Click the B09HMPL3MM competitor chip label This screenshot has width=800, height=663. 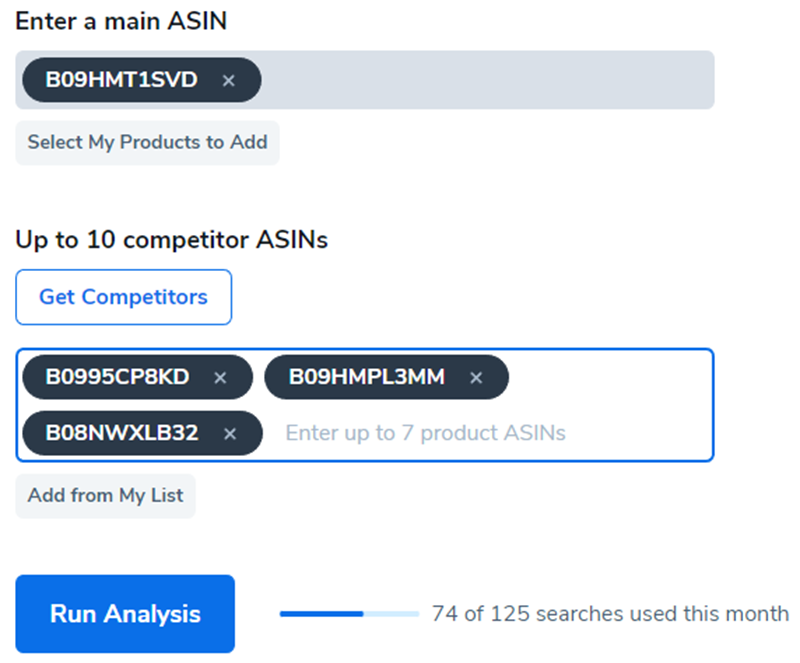coord(366,377)
